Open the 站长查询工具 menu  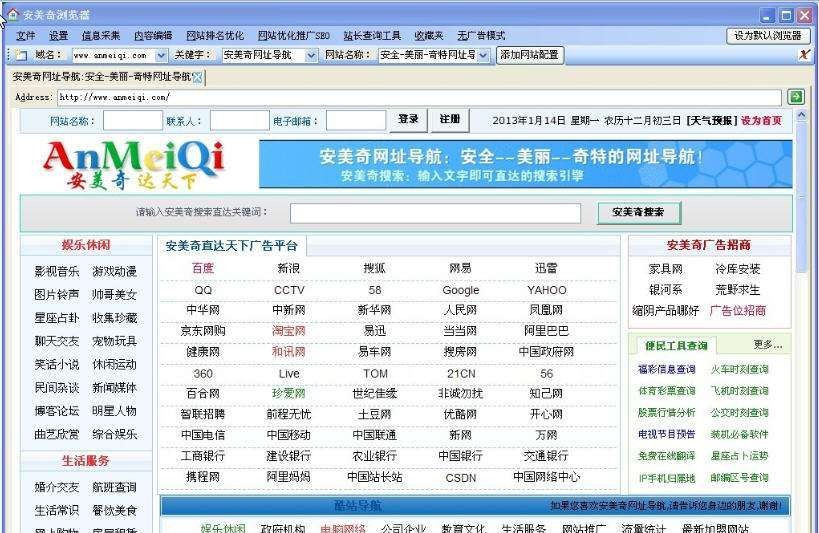coord(372,36)
